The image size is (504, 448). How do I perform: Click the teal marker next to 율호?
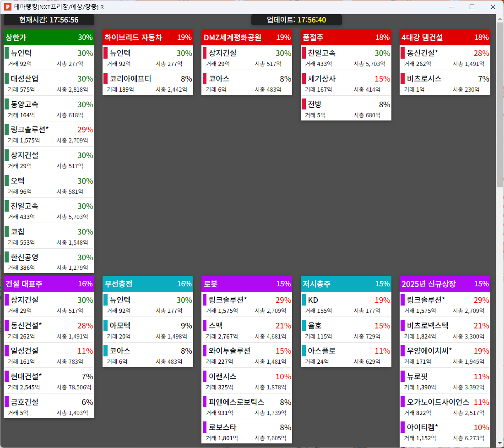point(304,326)
